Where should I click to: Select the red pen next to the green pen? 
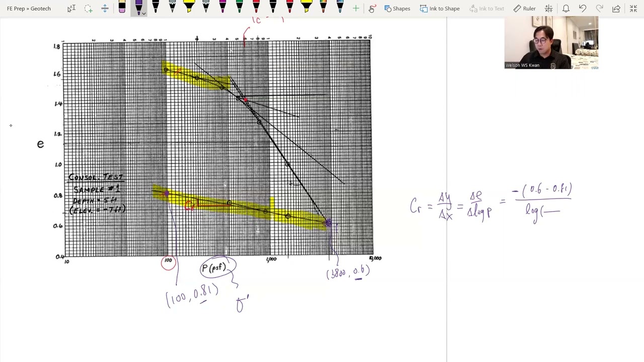coord(256,7)
